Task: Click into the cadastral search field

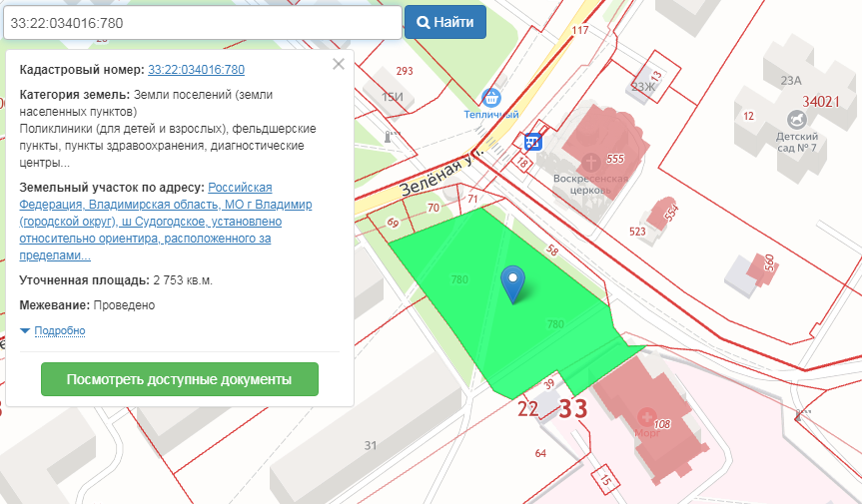Action: click(200, 22)
